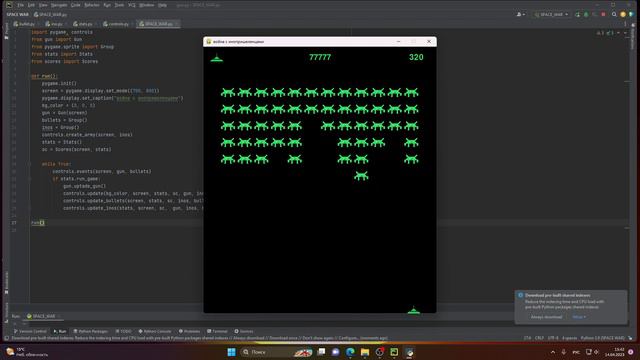
Task: Click Always download link in notification
Action: click(547, 317)
